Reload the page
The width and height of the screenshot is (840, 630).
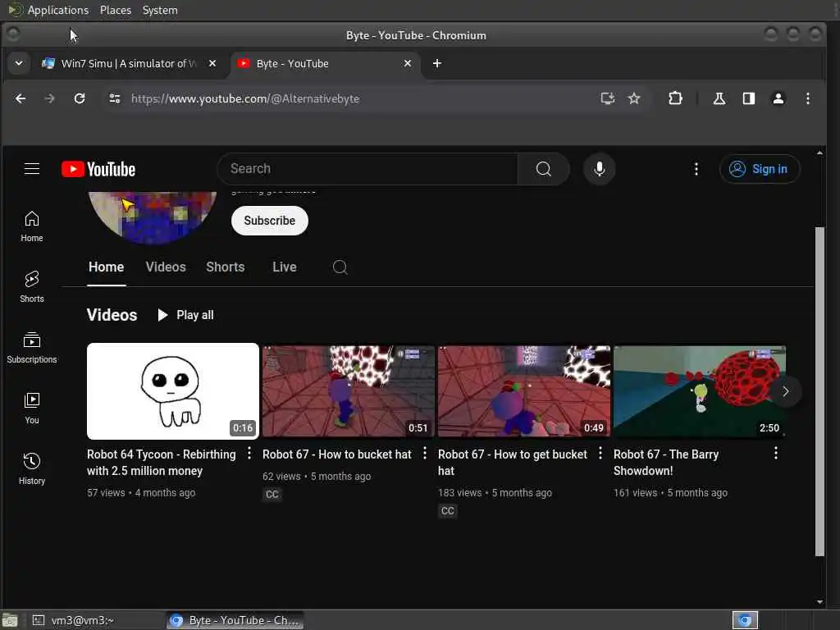[x=80, y=98]
